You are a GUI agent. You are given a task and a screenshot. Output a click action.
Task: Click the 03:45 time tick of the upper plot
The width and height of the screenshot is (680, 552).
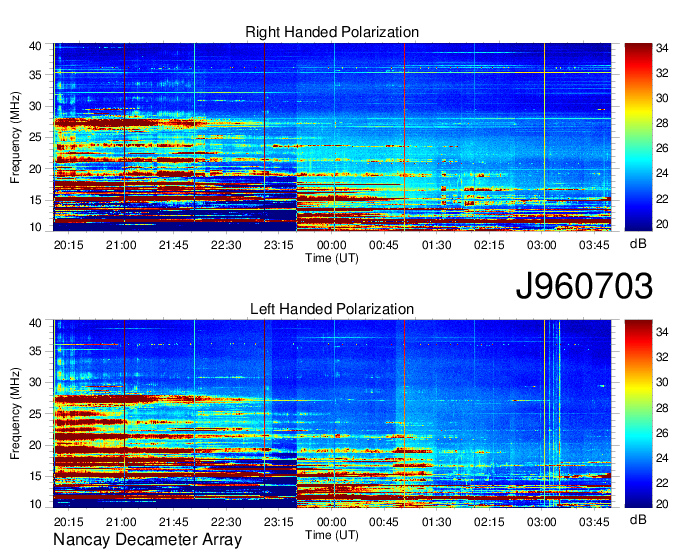point(594,245)
